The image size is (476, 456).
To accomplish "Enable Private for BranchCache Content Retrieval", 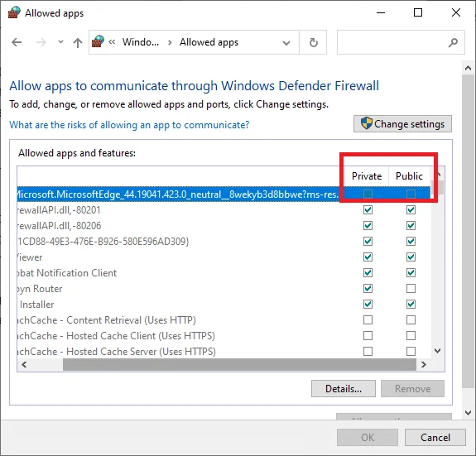I will [368, 319].
